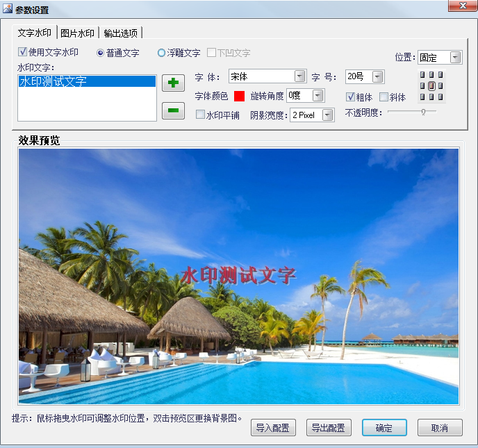478x448 pixels.
Task: Select the center position in the grid
Action: (431, 85)
